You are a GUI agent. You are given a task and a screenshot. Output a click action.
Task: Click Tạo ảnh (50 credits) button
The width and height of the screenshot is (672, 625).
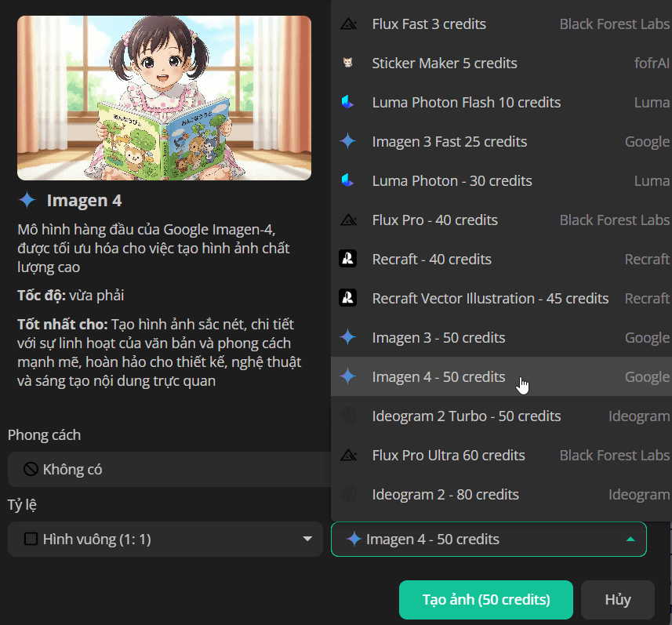pyautogui.click(x=486, y=599)
